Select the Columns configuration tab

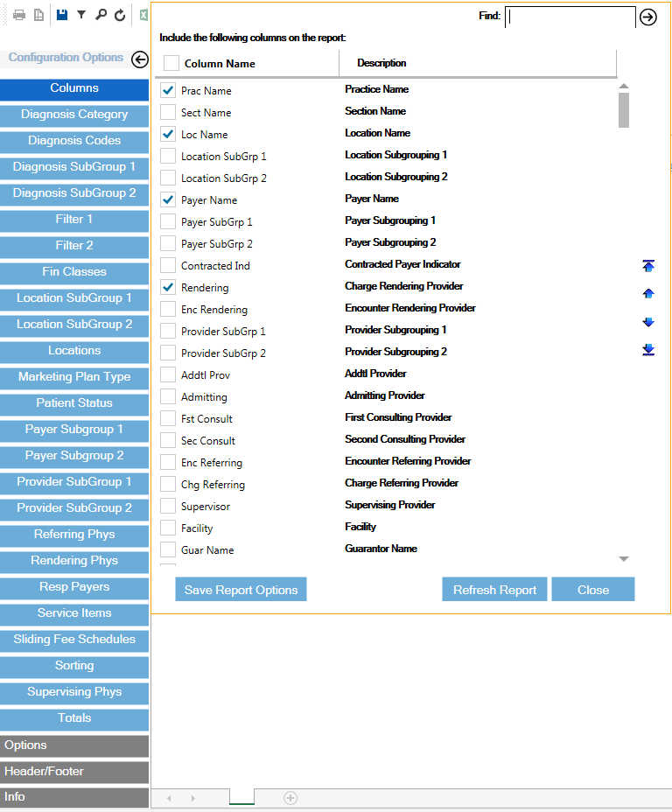point(74,88)
